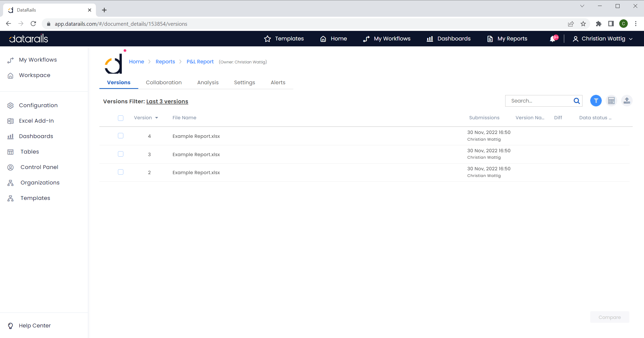Click the Help Center lightbulb

pyautogui.click(x=11, y=326)
